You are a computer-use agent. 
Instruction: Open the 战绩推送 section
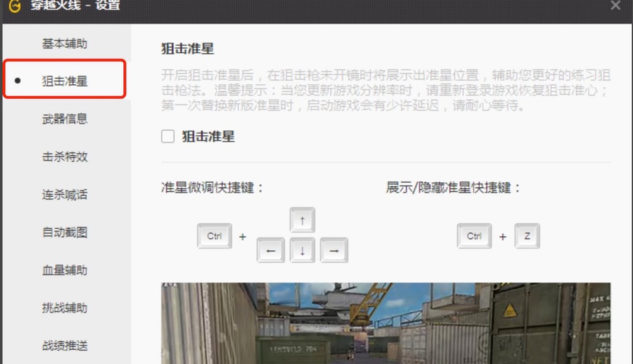point(65,345)
